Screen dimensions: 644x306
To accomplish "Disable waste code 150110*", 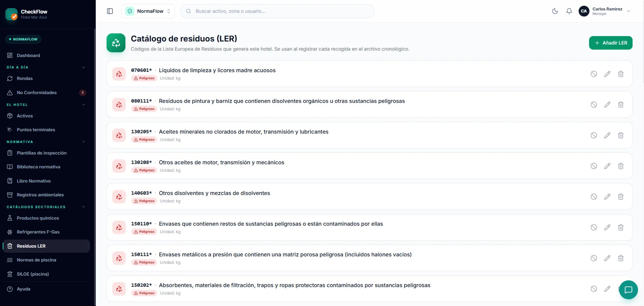I will click(x=594, y=227).
